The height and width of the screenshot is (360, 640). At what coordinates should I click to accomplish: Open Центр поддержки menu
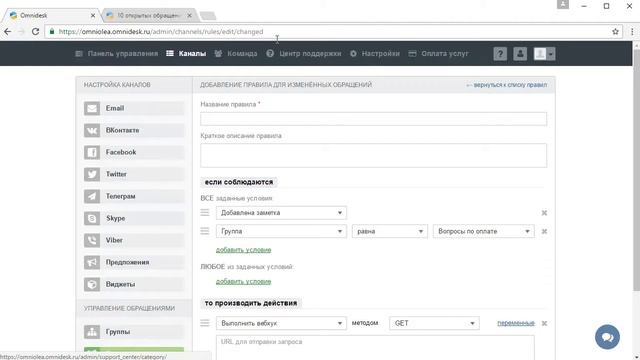click(x=304, y=53)
